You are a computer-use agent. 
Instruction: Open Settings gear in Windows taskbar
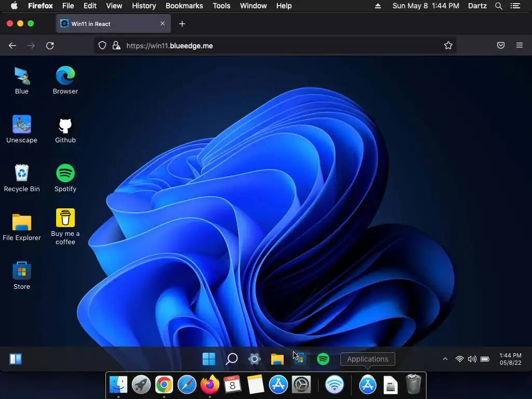[255, 359]
